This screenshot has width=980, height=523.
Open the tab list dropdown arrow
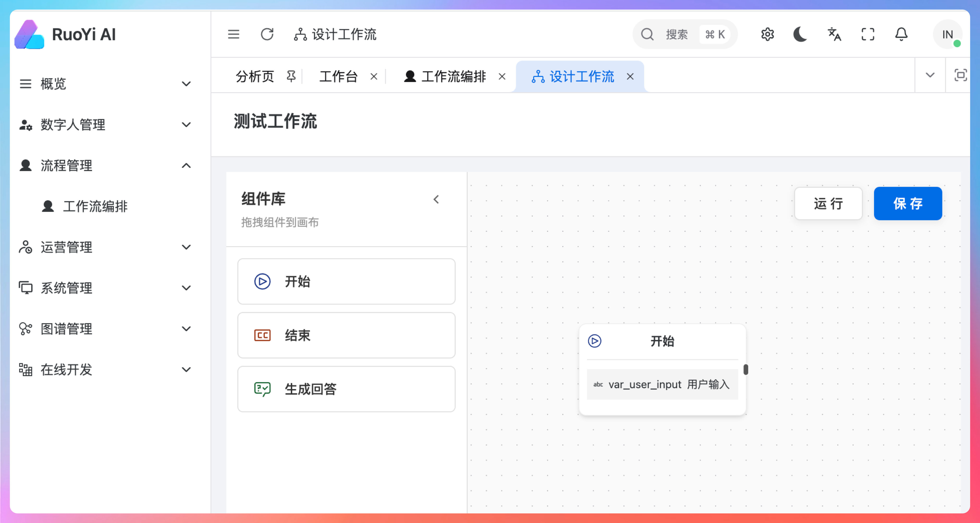pyautogui.click(x=930, y=75)
